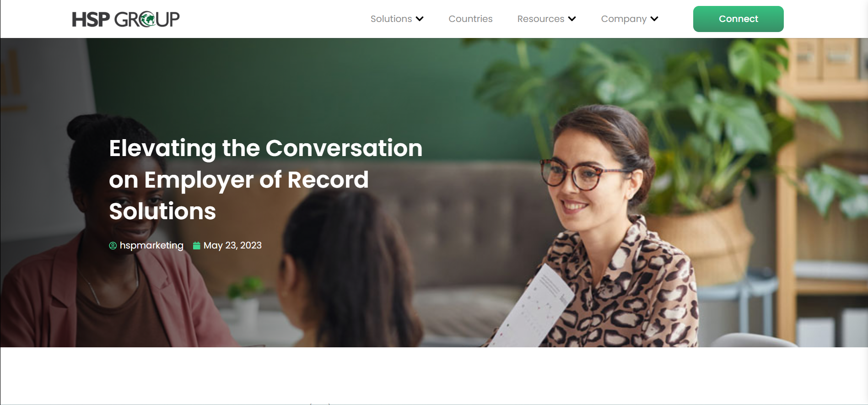Click the green calendar icon
Screen dimensions: 868x405
(196, 246)
